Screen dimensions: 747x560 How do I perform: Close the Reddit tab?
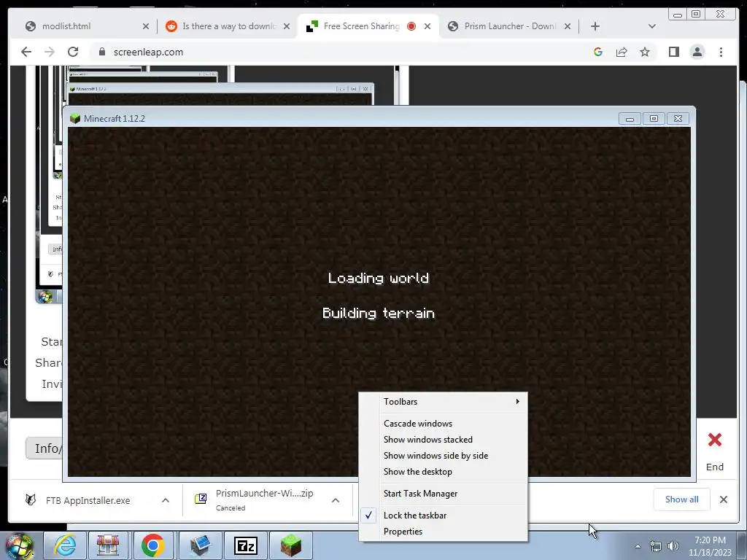(x=286, y=26)
